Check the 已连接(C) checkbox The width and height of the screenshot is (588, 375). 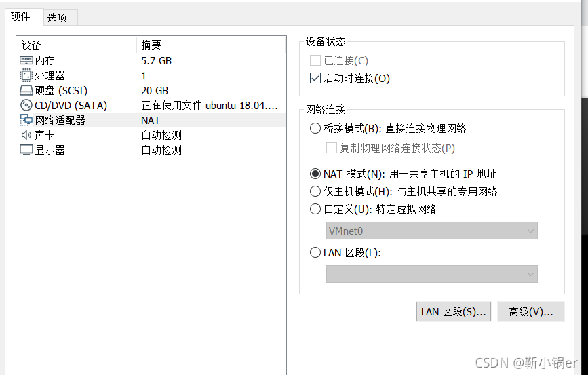[x=315, y=60]
